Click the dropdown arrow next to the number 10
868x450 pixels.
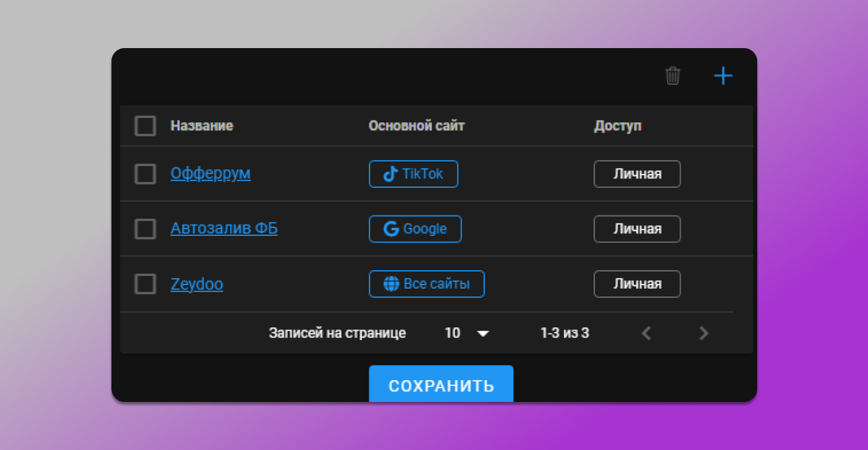483,333
